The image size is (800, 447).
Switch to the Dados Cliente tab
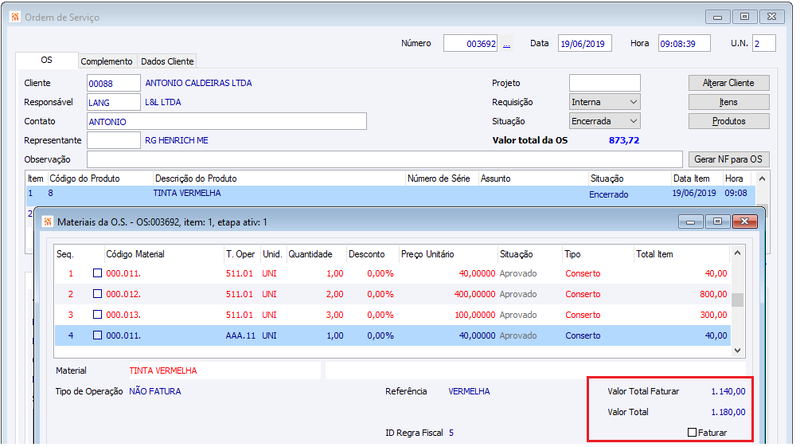(x=167, y=61)
